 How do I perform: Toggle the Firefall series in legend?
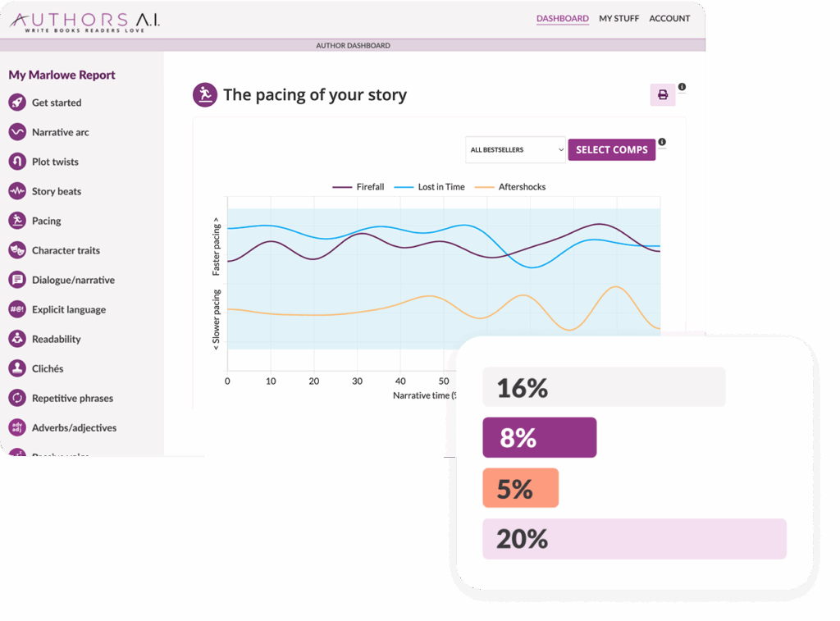coord(358,187)
